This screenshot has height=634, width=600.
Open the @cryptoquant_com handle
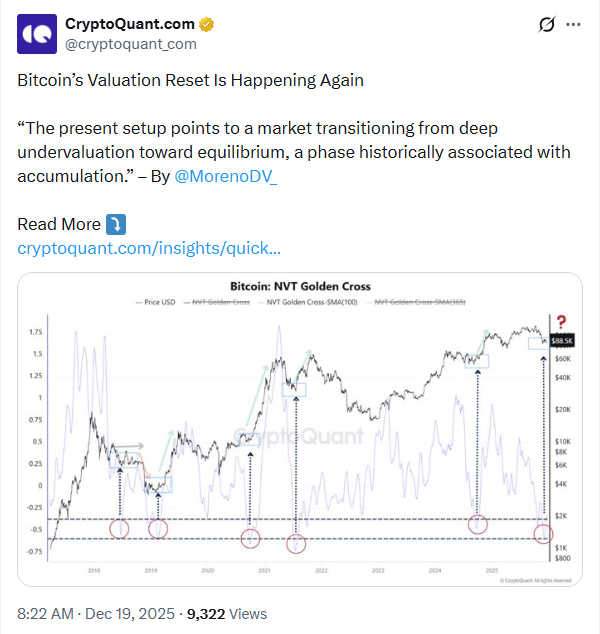click(x=130, y=44)
